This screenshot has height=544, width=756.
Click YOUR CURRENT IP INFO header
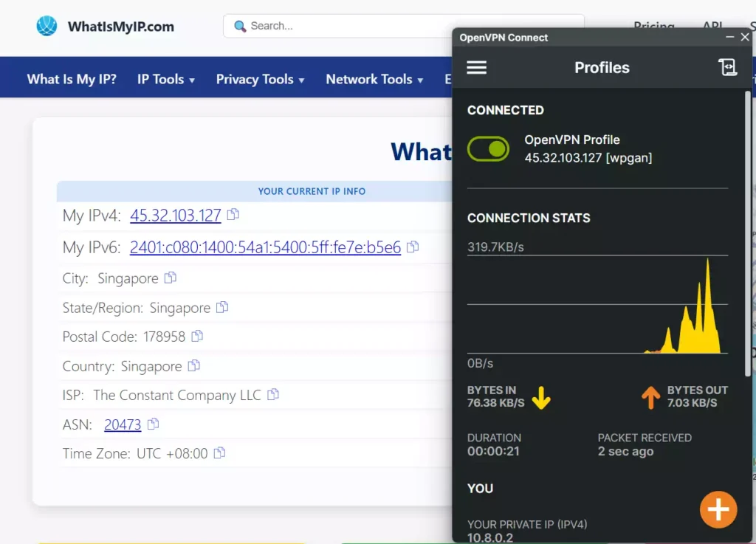point(312,191)
